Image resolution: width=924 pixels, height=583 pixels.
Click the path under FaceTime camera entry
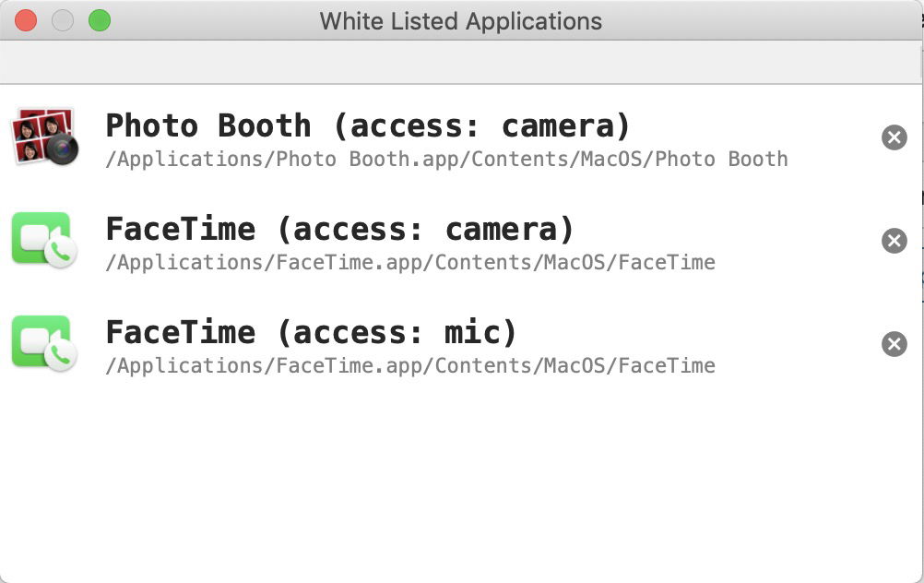point(410,262)
